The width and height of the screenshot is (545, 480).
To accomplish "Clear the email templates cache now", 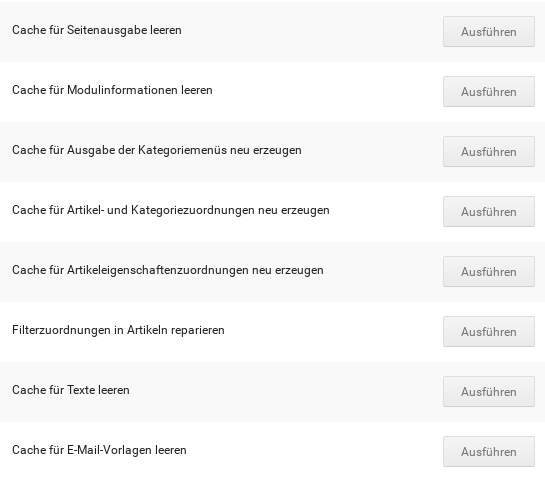I will coord(489,451).
